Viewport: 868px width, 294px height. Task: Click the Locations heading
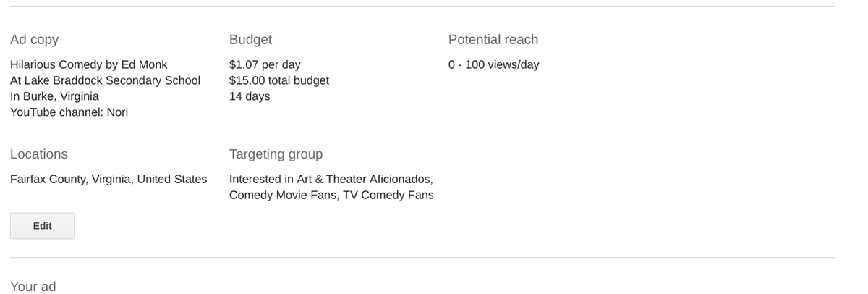(39, 154)
